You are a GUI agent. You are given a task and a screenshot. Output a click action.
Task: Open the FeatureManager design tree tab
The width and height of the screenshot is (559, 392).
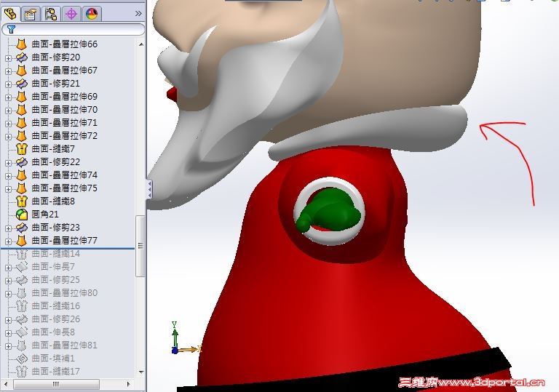tap(11, 15)
